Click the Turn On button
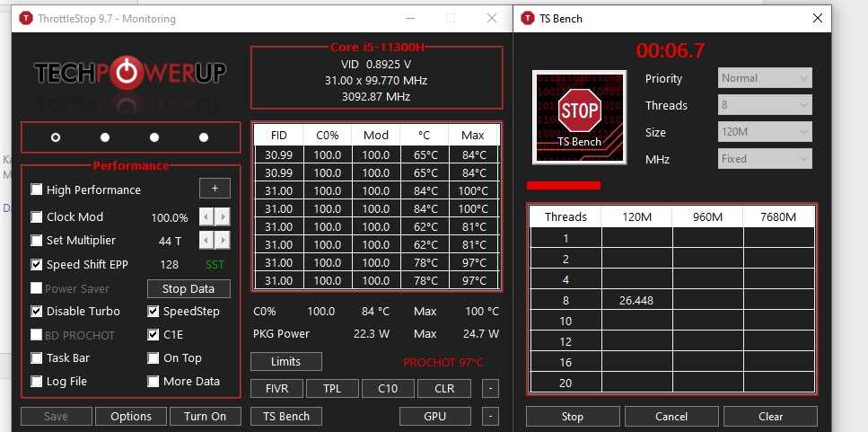Image resolution: width=868 pixels, height=432 pixels. [206, 416]
